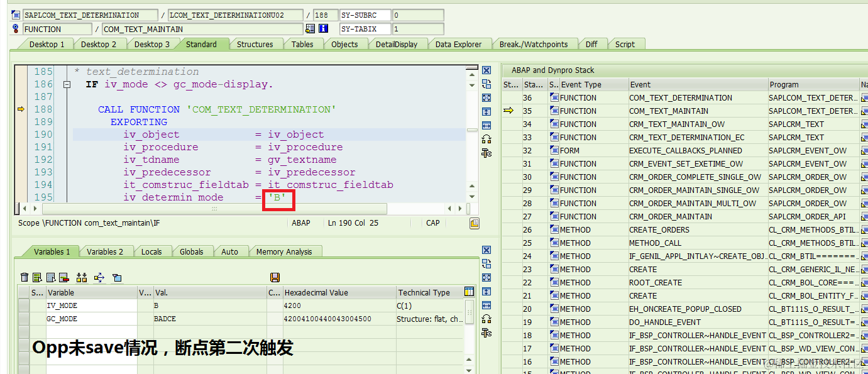Open the Desktop 3 tab
The image size is (868, 374).
coord(152,44)
